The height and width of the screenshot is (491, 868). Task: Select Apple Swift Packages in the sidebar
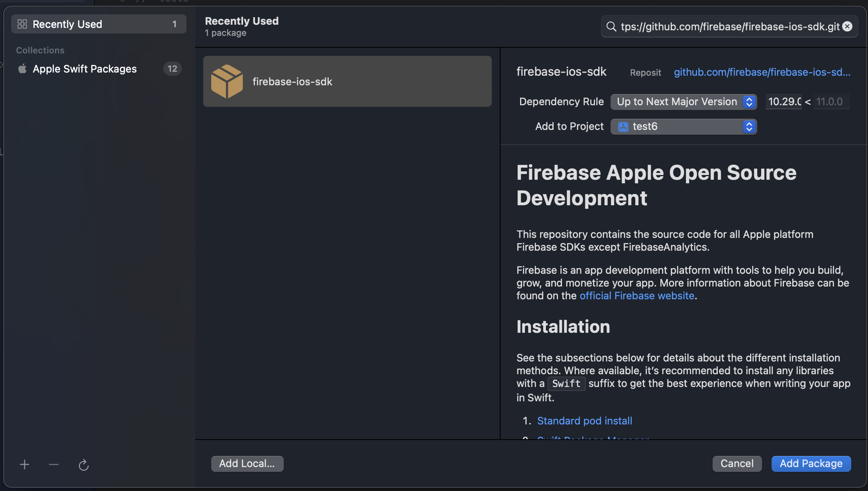pos(84,69)
